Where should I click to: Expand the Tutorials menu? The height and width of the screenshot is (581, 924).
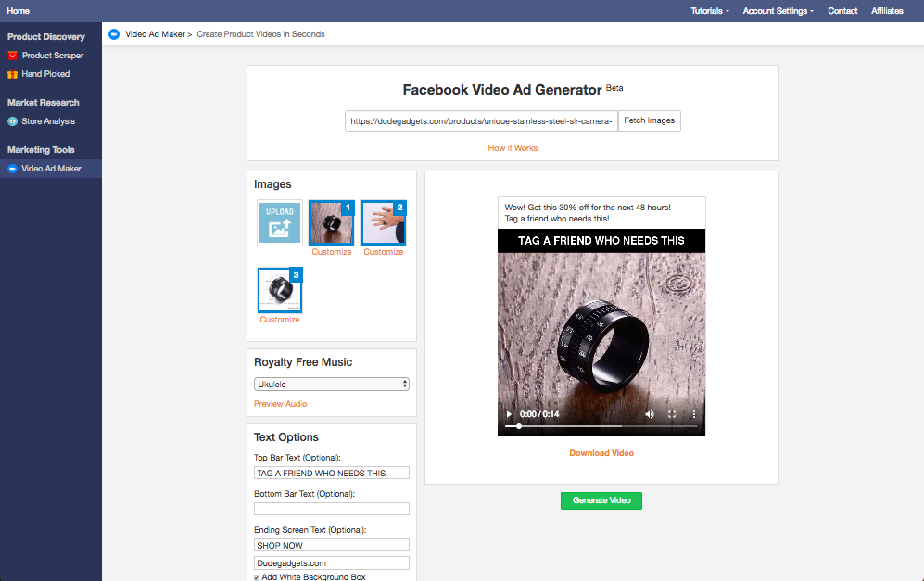709,11
